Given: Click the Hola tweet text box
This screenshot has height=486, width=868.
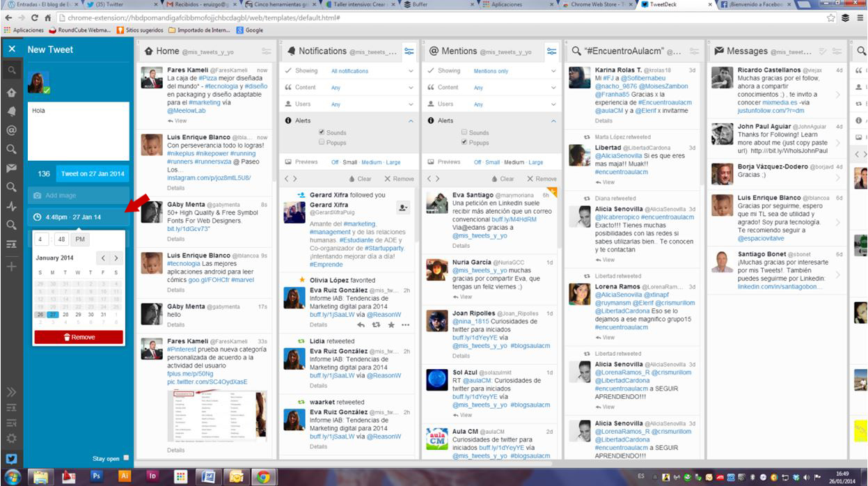Looking at the screenshot, I should pos(78,131).
